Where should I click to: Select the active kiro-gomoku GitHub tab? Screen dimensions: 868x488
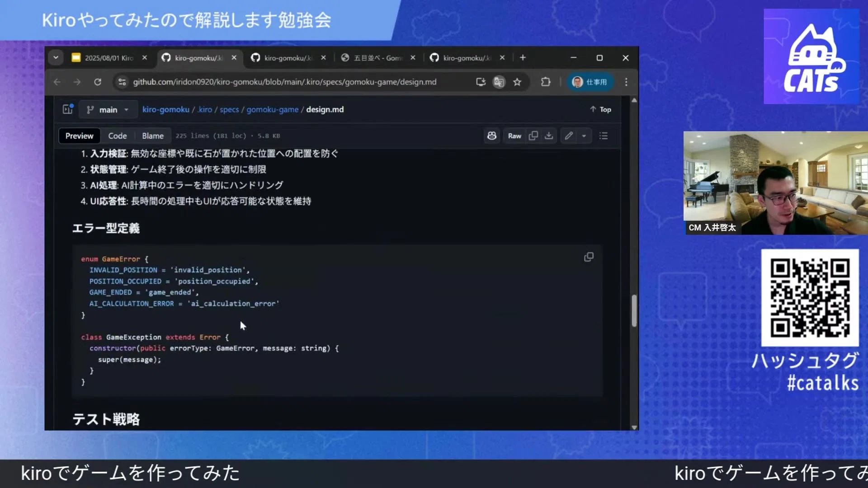pyautogui.click(x=199, y=58)
